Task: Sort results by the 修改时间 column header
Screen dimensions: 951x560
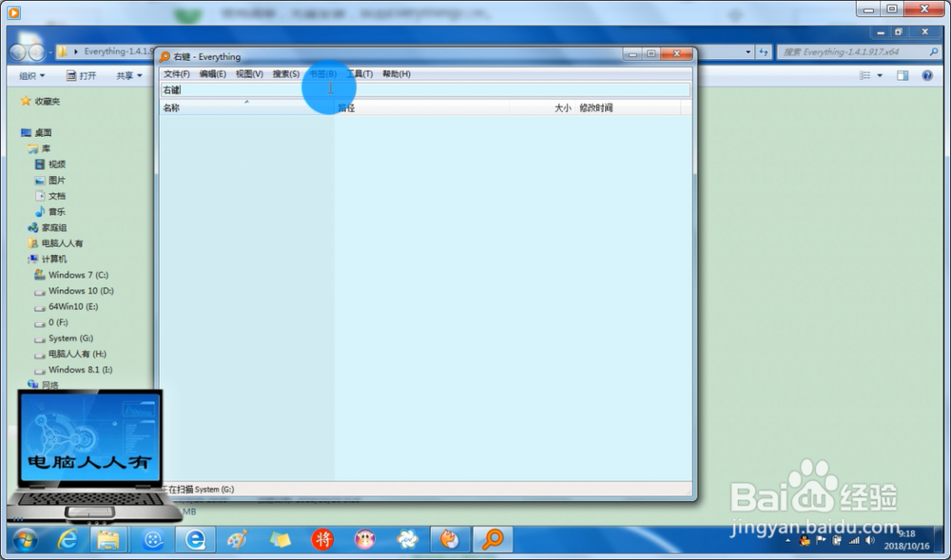Action: 628,107
